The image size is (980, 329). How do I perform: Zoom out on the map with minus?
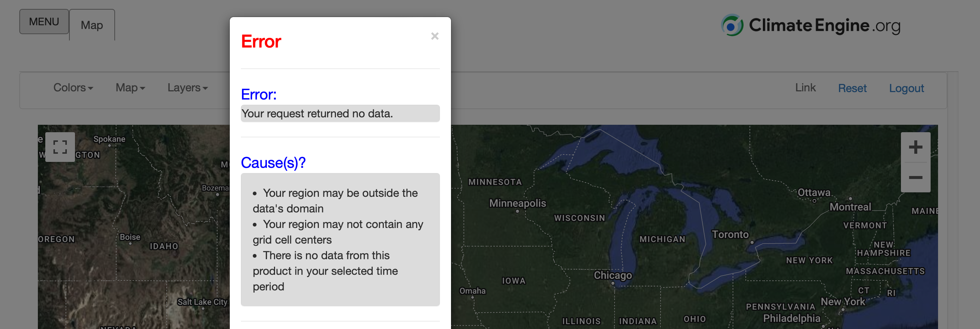[915, 177]
